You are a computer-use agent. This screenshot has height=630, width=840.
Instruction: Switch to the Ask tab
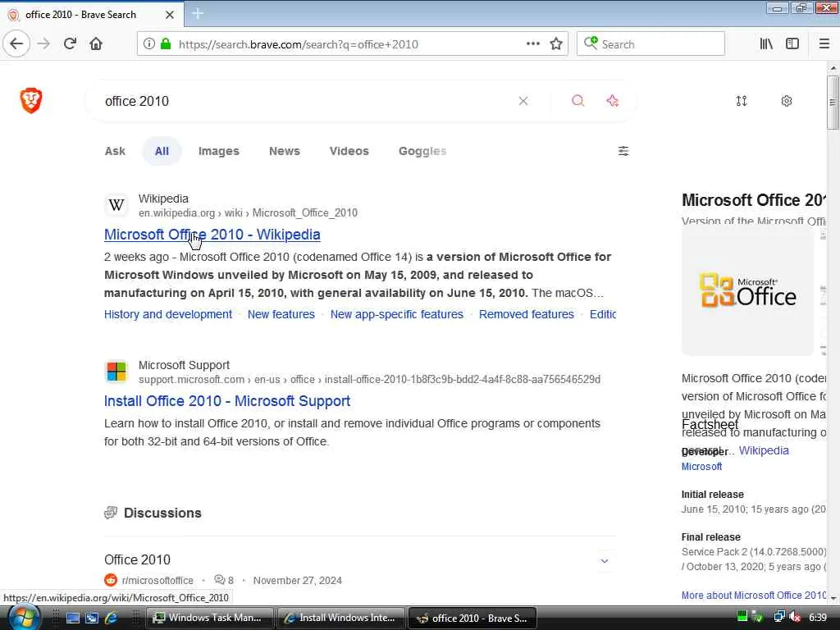[115, 151]
